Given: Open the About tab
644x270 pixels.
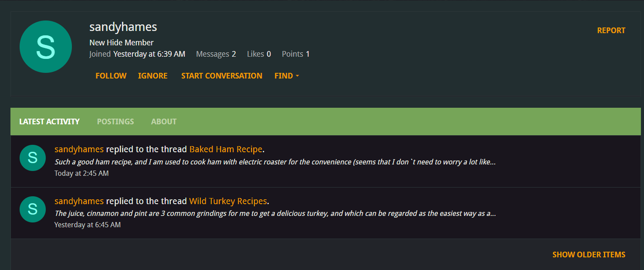Looking at the screenshot, I should coord(164,122).
